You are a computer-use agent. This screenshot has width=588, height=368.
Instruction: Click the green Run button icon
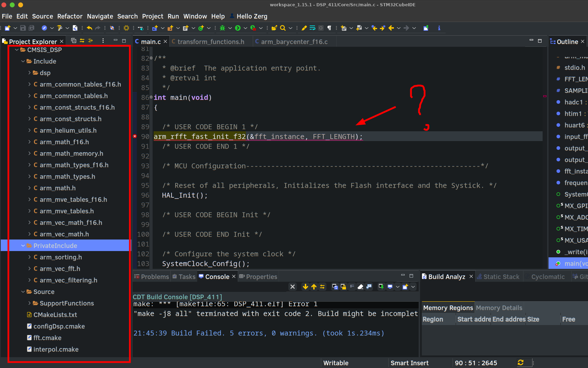coord(238,28)
